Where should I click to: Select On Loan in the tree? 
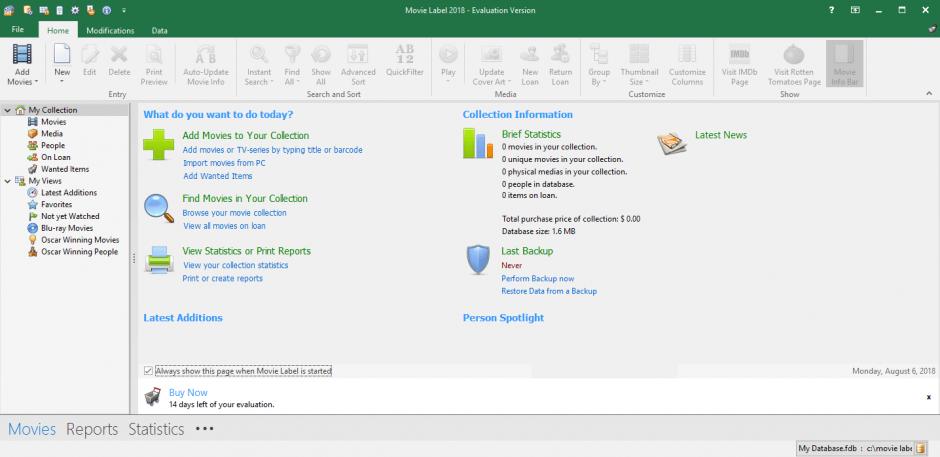click(56, 157)
